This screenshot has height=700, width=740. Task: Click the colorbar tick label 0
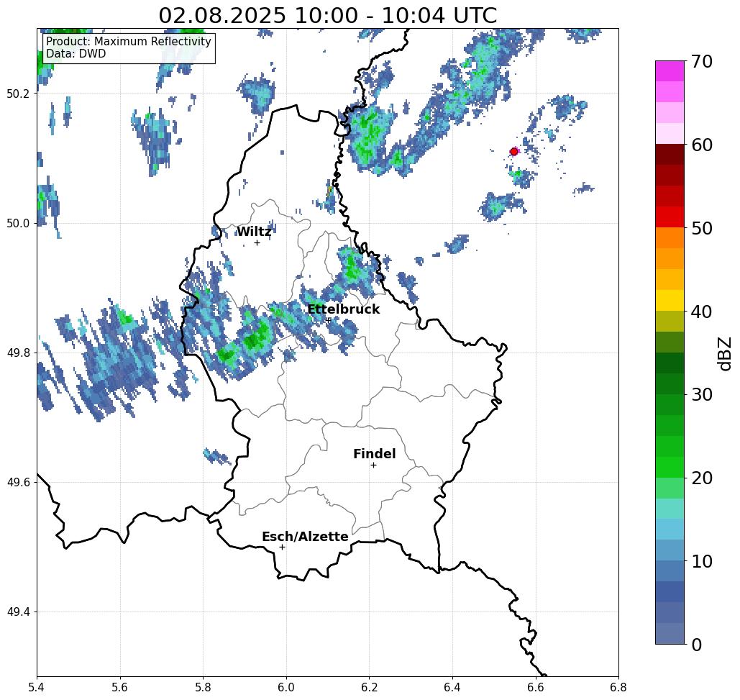click(x=697, y=645)
